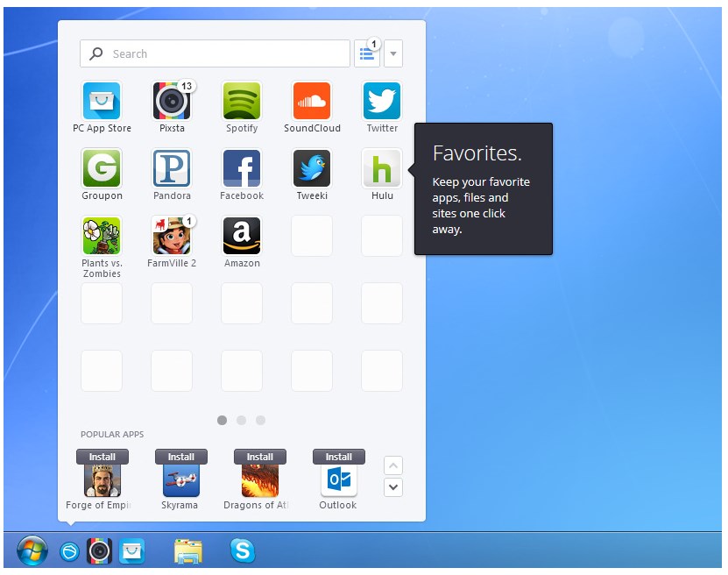This screenshot has width=728, height=575.
Task: Open the Hulu app
Action: (382, 168)
